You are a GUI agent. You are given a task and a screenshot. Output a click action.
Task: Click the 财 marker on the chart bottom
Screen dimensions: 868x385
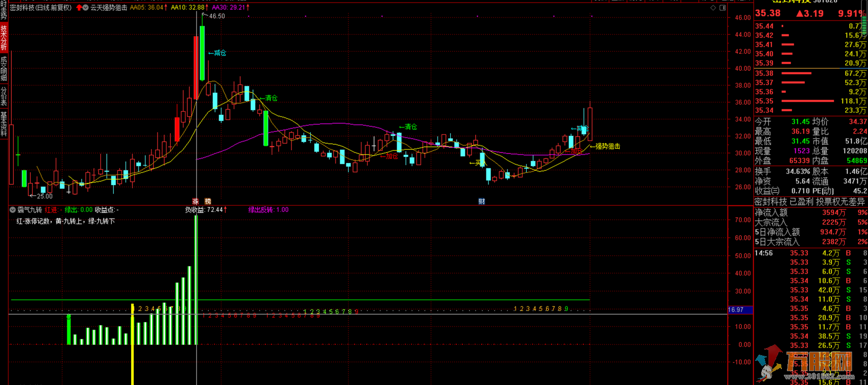pyautogui.click(x=482, y=201)
